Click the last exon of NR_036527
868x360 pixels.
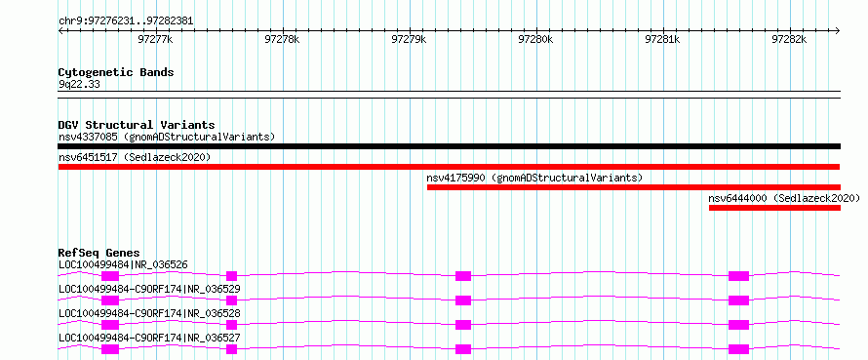pos(739,349)
